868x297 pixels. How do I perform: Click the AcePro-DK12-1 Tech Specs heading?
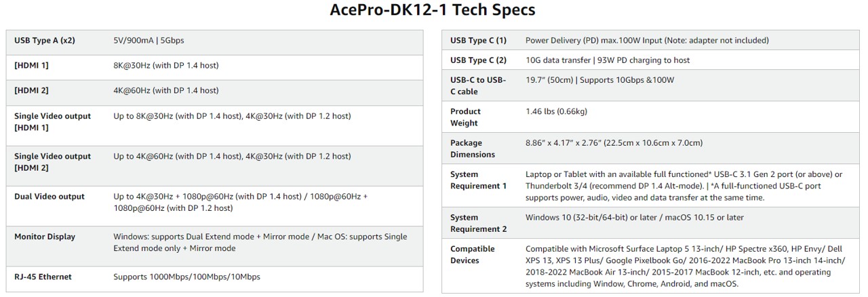click(433, 10)
